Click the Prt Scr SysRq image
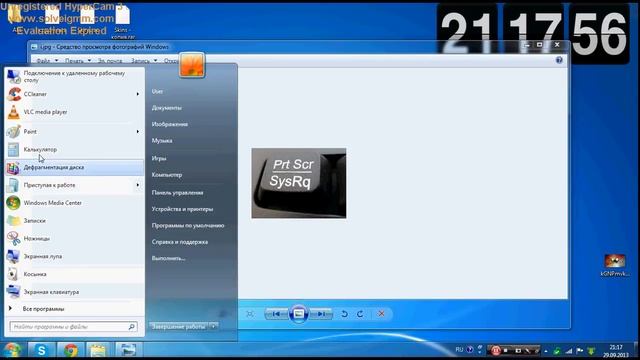640x360 pixels. [x=299, y=183]
